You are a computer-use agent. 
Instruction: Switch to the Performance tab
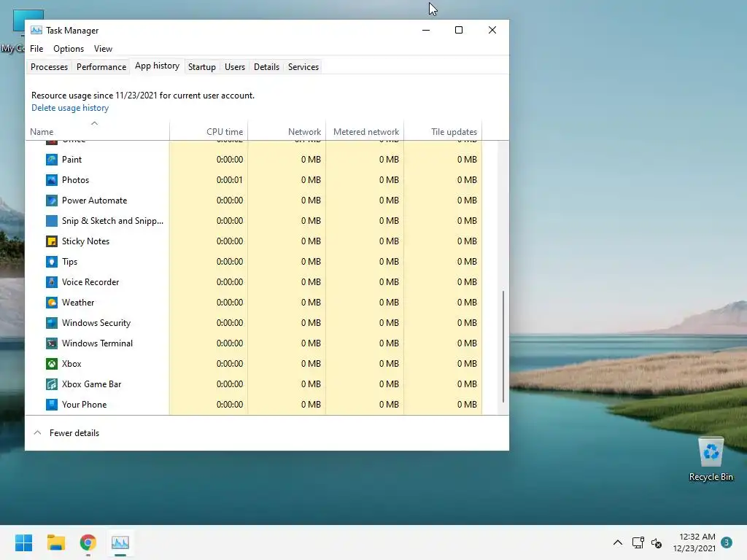pos(101,67)
